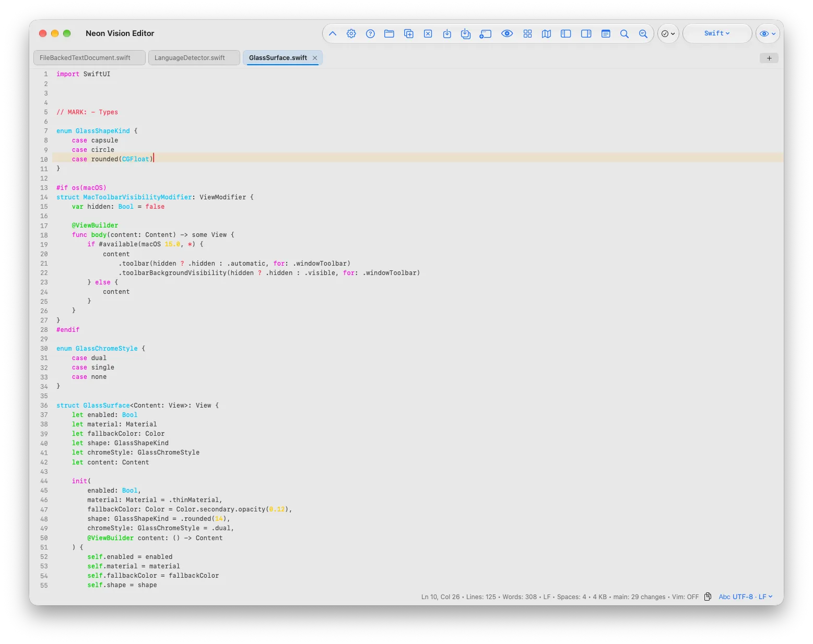813x644 pixels.
Task: Open the four-square grid view icon
Action: 527,33
